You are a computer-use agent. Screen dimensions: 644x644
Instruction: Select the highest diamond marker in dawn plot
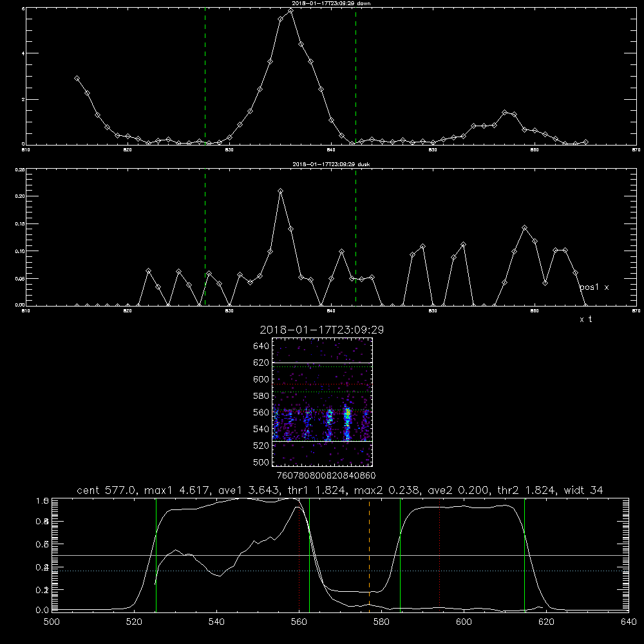tap(291, 11)
